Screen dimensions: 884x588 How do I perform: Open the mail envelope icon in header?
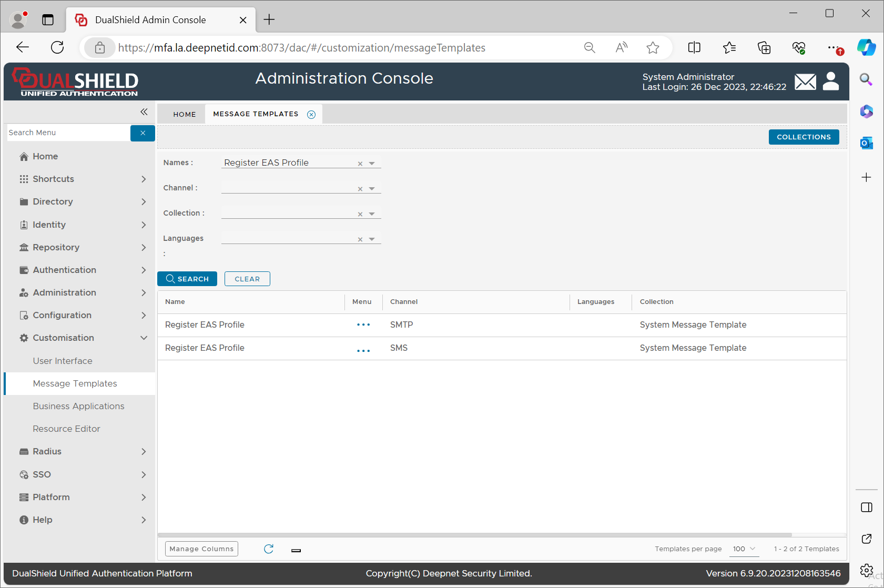point(805,82)
